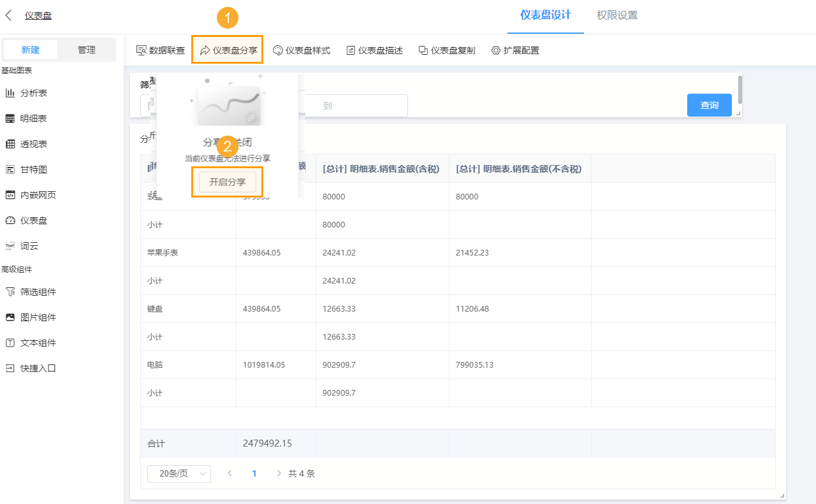Use 仪表盘复制 to duplicate the dashboard
This screenshot has width=816, height=504.
(446, 49)
